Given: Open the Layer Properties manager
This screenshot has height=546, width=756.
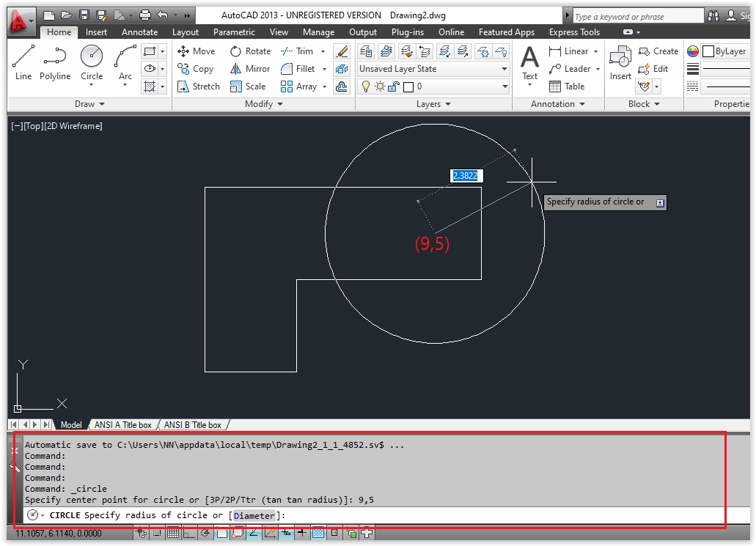Looking at the screenshot, I should [x=364, y=51].
